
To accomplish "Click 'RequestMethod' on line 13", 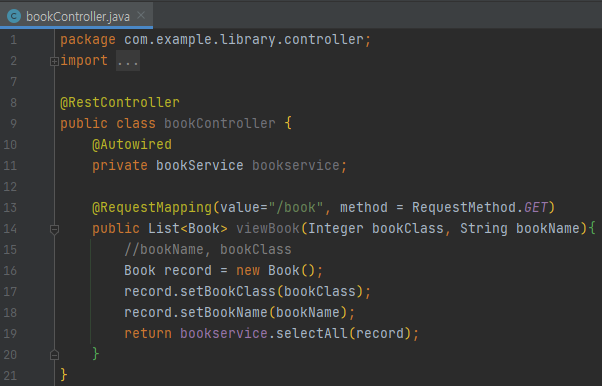I will coord(463,208).
